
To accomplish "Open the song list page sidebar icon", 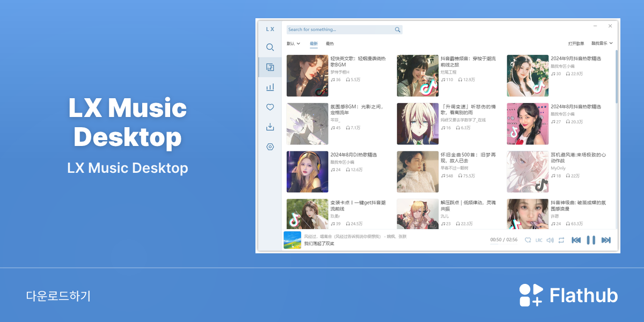I will tap(270, 67).
